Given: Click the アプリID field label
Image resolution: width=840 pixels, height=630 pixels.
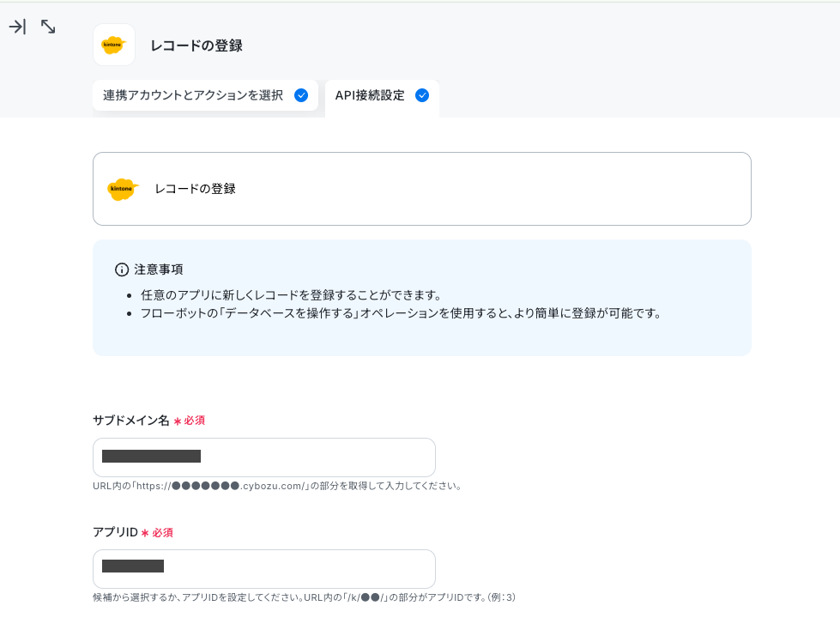Looking at the screenshot, I should coord(115,532).
